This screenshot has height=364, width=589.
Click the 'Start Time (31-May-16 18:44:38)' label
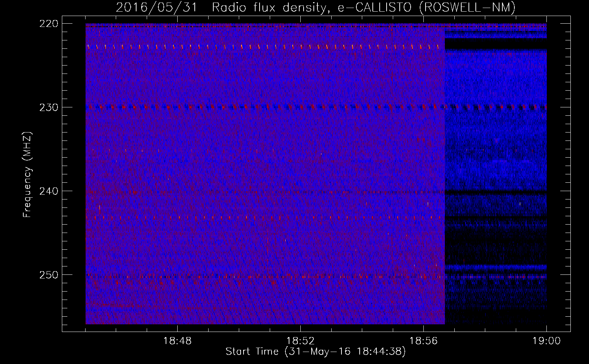coord(316,352)
